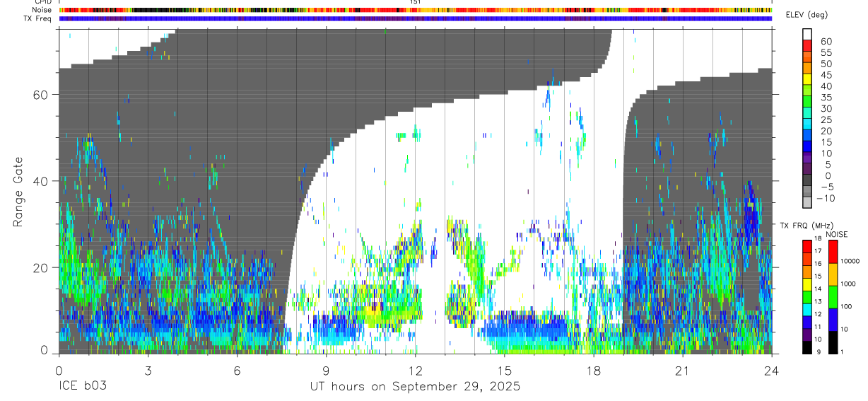Image resolution: width=868 pixels, height=401 pixels.
Task: Click the red top segment of TX FRQ bar
Action: [x=807, y=245]
